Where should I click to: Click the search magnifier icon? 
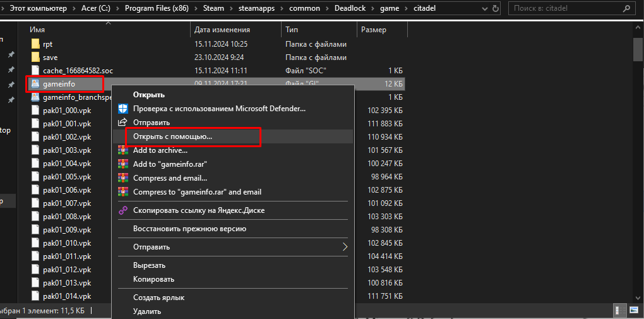pyautogui.click(x=627, y=8)
